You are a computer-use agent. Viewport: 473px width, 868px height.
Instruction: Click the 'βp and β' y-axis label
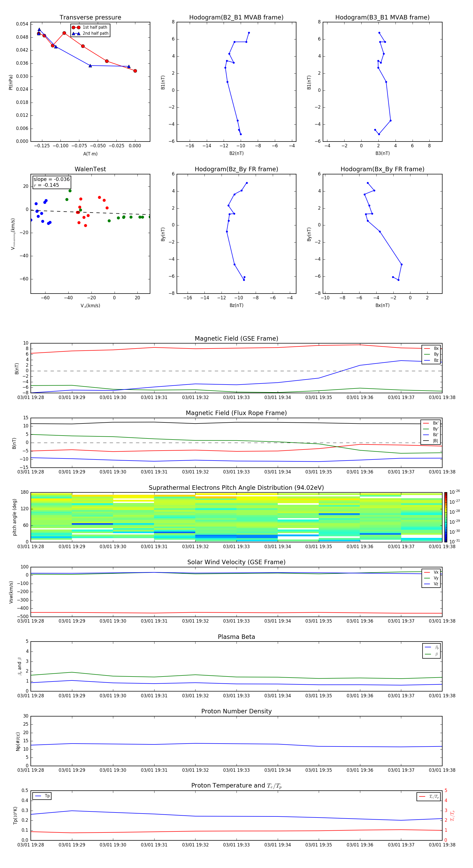tap(19, 666)
